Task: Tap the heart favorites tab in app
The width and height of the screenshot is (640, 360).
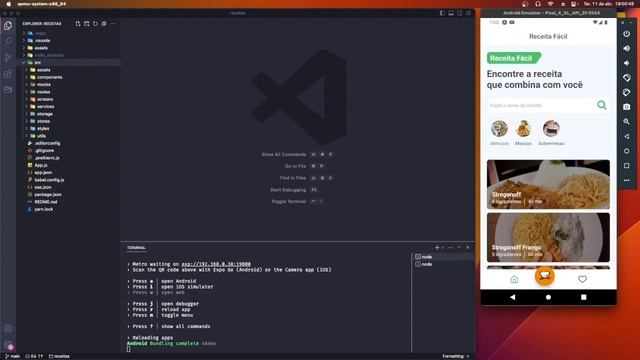Action: 582,279
